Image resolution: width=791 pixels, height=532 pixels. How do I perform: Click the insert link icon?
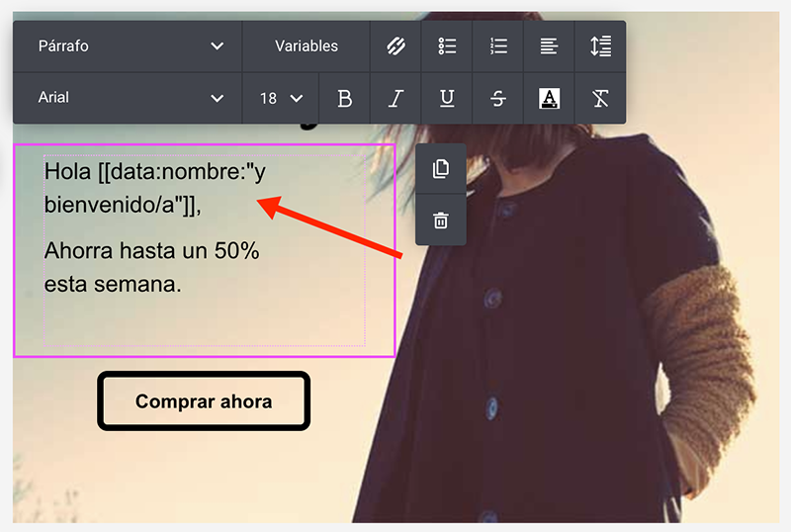coord(395,46)
